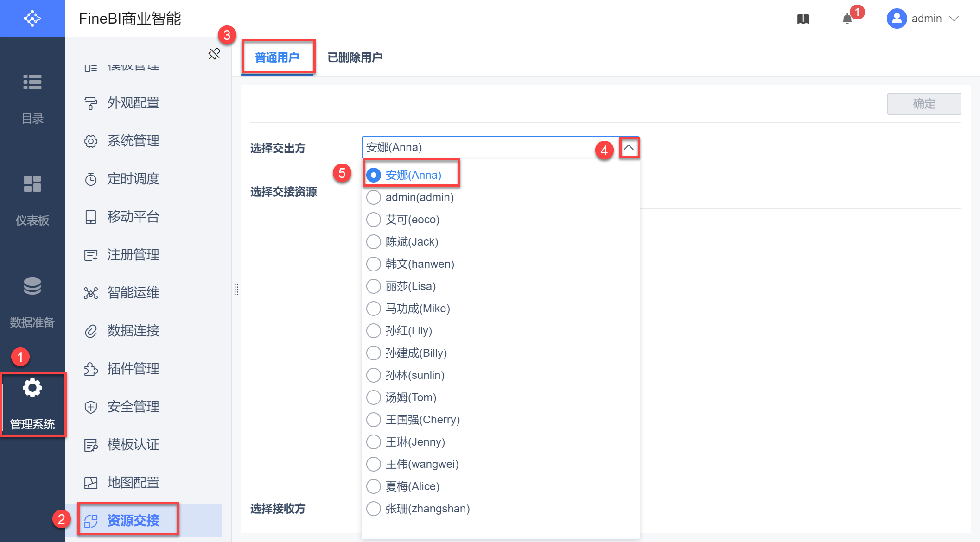
Task: Click the FineBI logo icon
Action: click(32, 19)
